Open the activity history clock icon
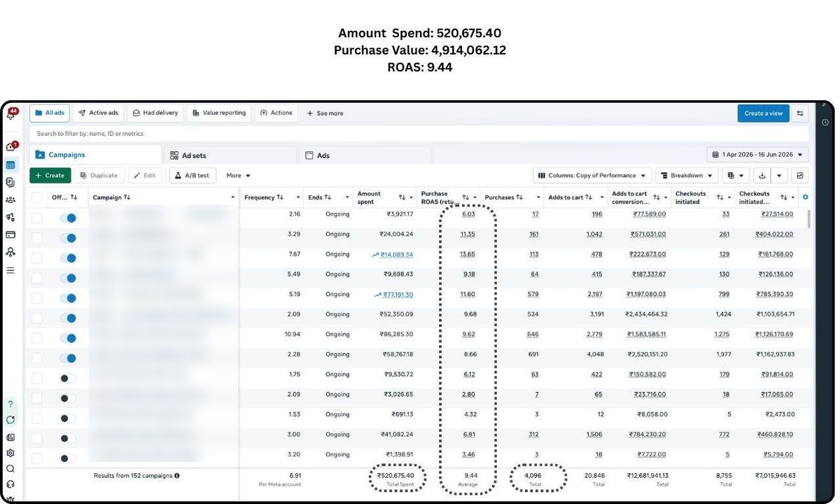Image resolution: width=840 pixels, height=504 pixels. [x=825, y=122]
